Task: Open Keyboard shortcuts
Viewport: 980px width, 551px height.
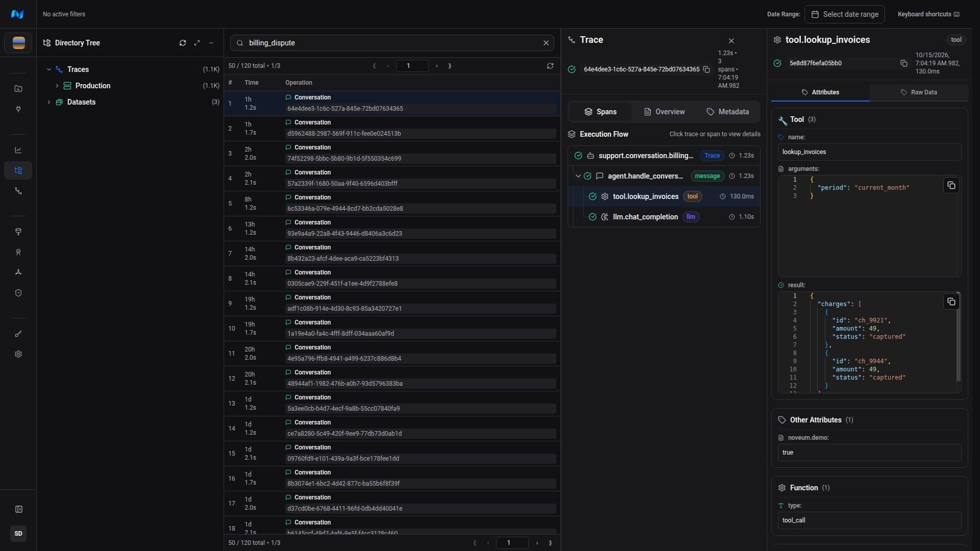Action: coord(928,14)
